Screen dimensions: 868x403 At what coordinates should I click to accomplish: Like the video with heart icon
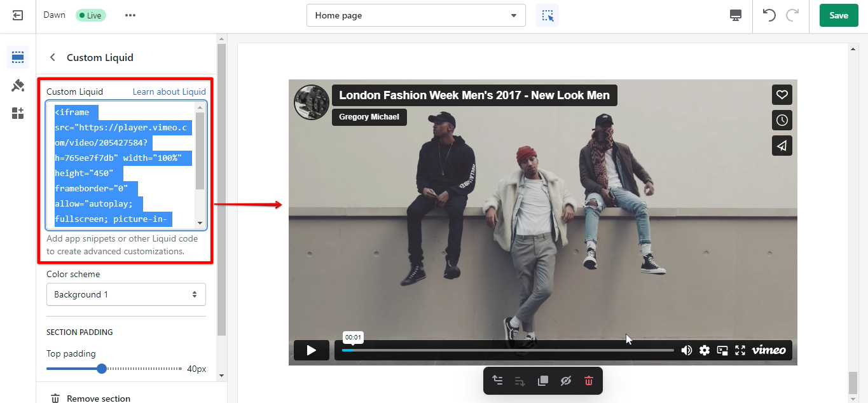point(782,95)
